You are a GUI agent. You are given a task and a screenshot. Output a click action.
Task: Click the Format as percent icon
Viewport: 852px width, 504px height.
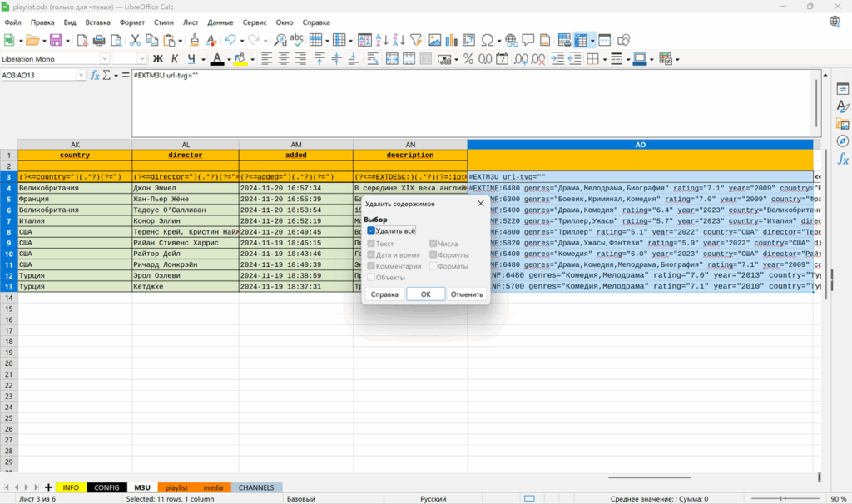(x=468, y=59)
